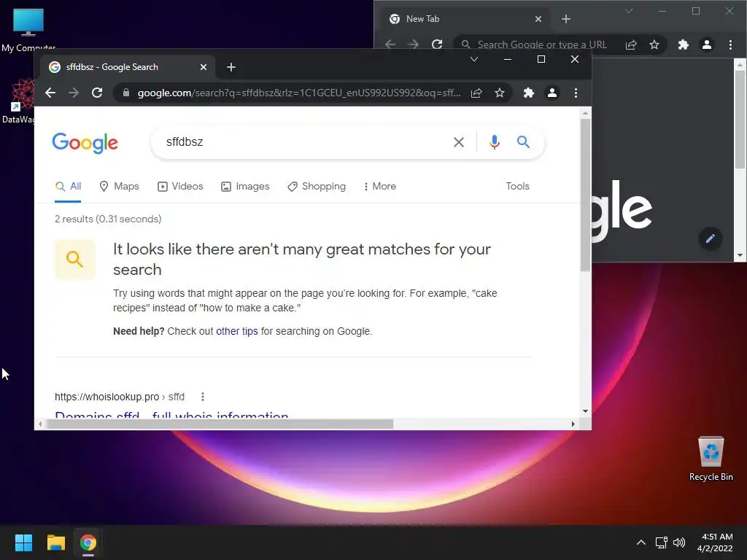Image resolution: width=747 pixels, height=560 pixels.
Task: Click the whoislookup.pro result URL
Action: coord(120,397)
